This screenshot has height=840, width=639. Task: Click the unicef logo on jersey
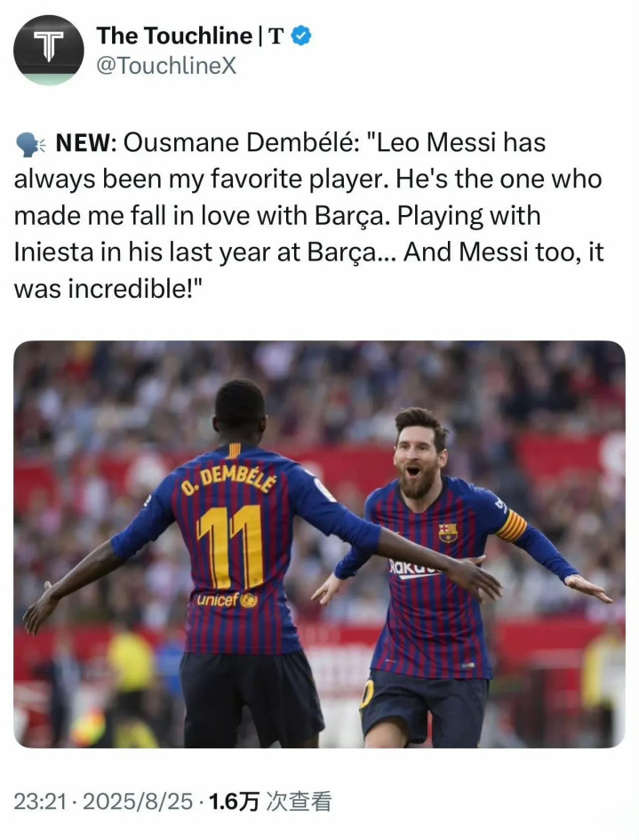tap(227, 599)
